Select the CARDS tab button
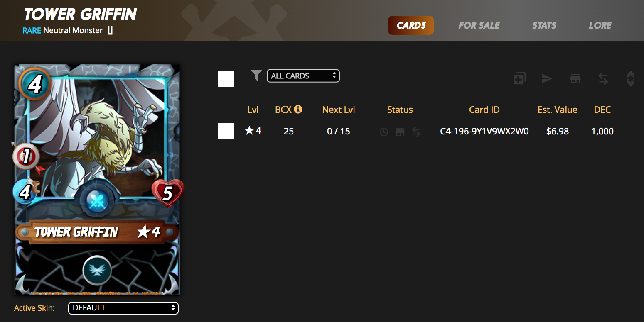Image resolution: width=644 pixels, height=322 pixels. tap(411, 25)
